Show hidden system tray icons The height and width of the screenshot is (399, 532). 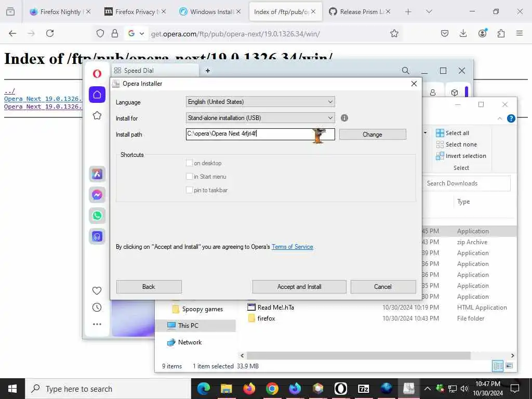pyautogui.click(x=428, y=389)
